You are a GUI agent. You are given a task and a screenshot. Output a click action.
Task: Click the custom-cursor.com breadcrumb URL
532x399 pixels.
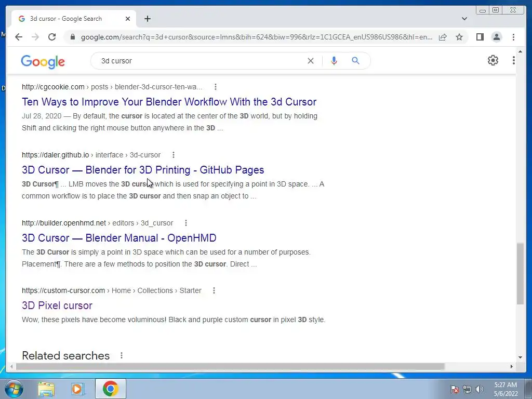pyautogui.click(x=111, y=290)
